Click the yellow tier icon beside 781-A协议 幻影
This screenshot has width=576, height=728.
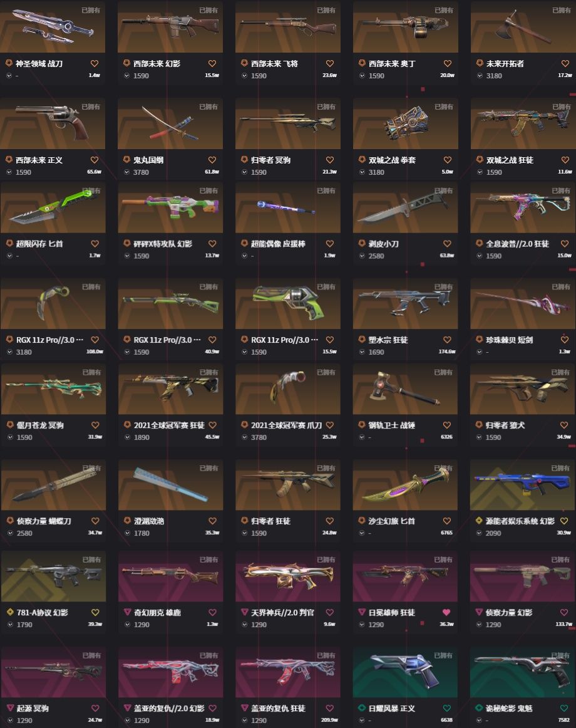pyautogui.click(x=10, y=612)
